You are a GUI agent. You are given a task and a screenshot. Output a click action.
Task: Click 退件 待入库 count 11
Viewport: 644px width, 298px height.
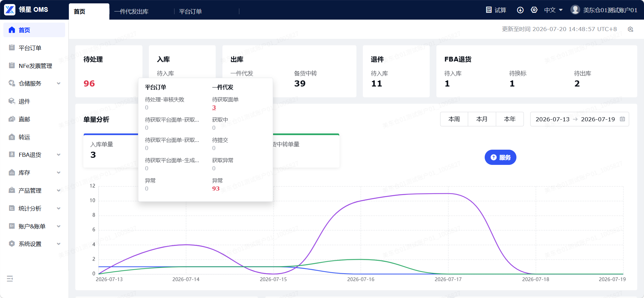[376, 83]
